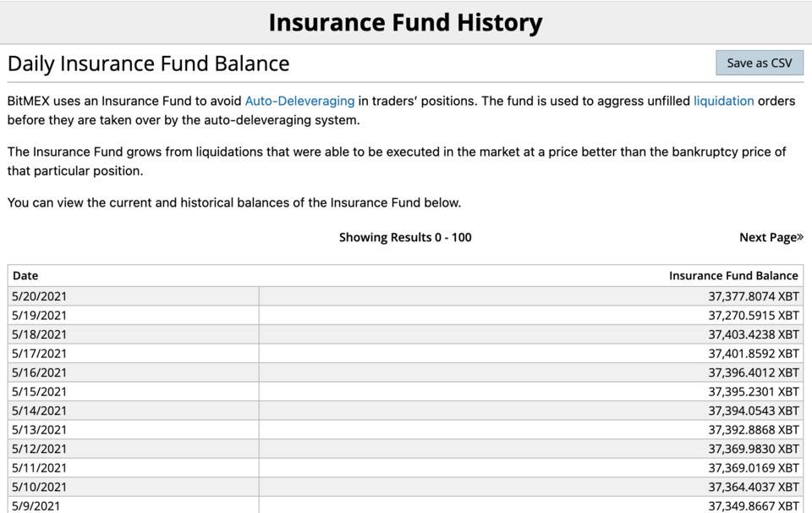Screen dimensions: 812x513
Task: Click the Date column header
Action: pos(25,275)
